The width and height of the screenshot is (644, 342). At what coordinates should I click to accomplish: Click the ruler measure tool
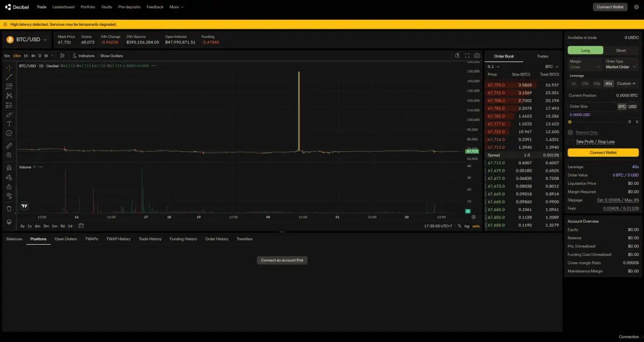pyautogui.click(x=9, y=146)
